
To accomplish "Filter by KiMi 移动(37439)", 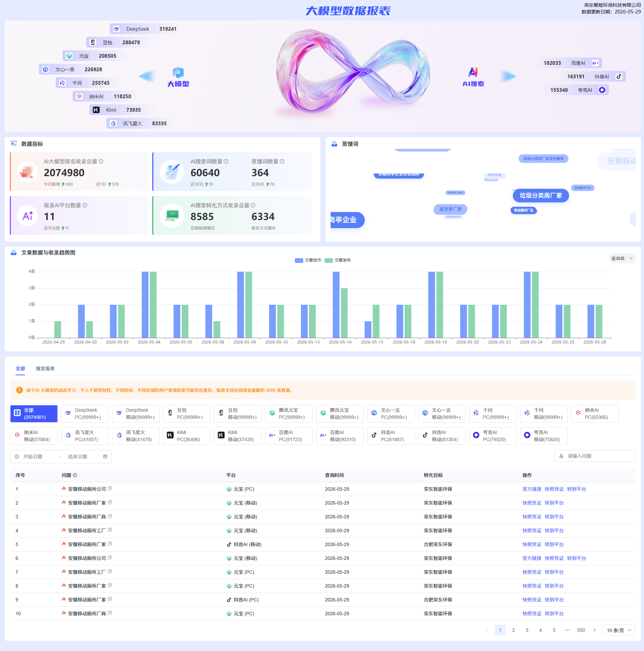I will [238, 436].
